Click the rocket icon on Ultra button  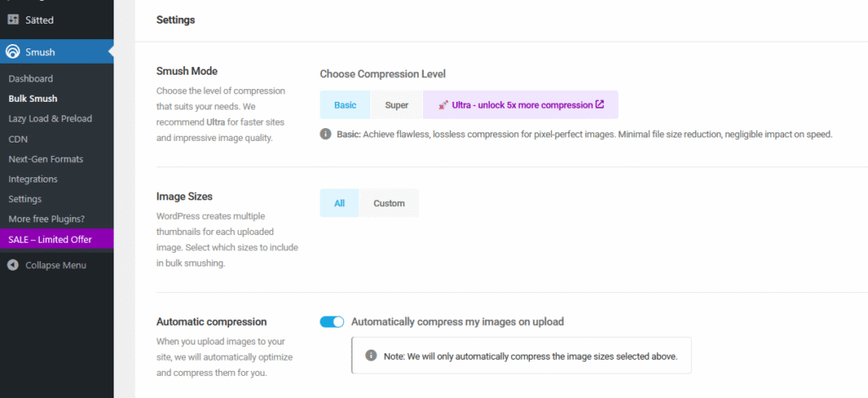tap(443, 105)
